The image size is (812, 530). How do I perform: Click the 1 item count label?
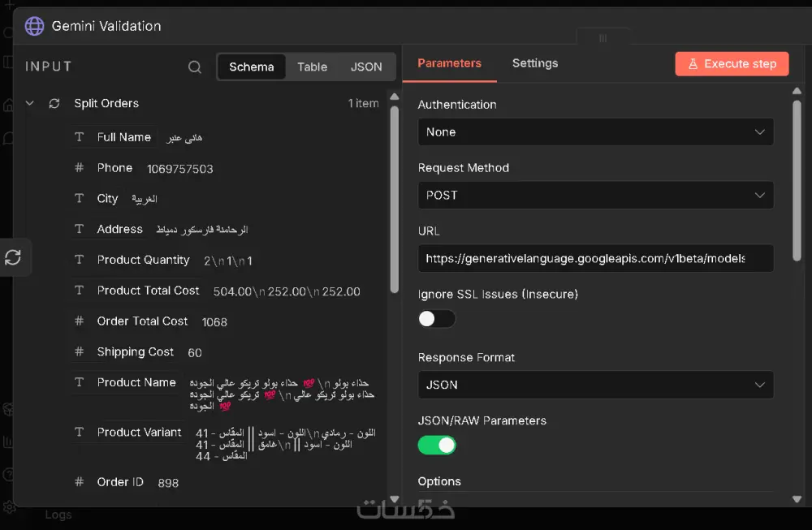(x=363, y=104)
